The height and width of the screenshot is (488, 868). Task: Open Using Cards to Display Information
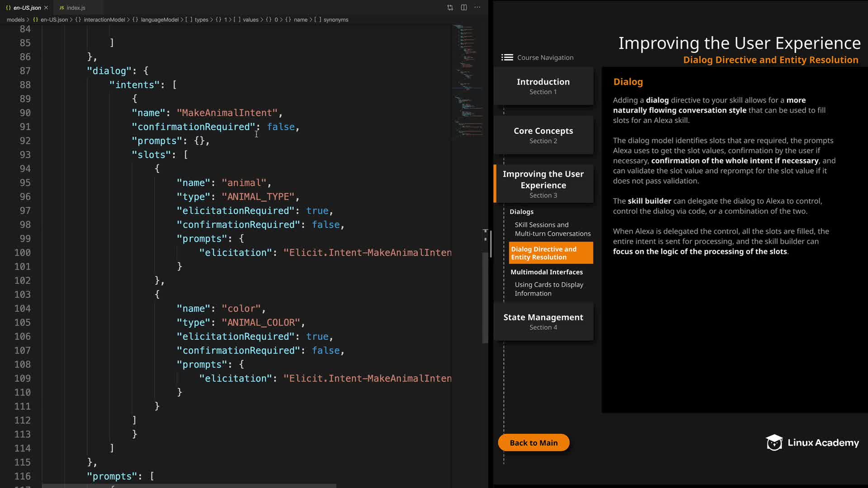pos(548,289)
